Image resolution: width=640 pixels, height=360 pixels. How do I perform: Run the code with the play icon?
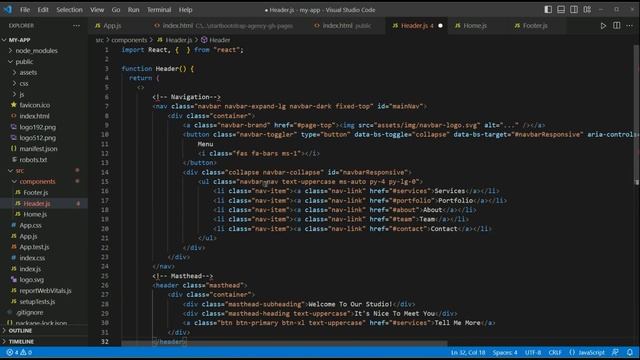(x=603, y=26)
